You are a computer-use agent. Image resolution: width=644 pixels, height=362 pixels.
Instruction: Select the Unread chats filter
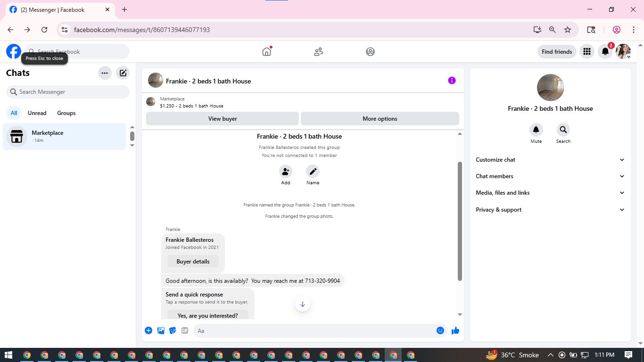pyautogui.click(x=37, y=113)
